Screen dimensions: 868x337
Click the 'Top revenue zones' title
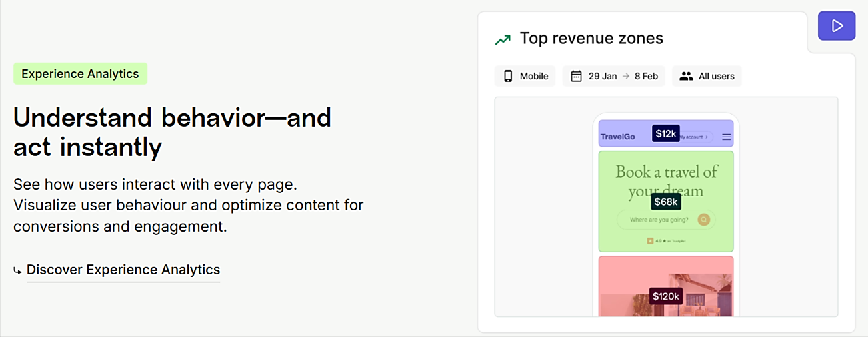591,39
